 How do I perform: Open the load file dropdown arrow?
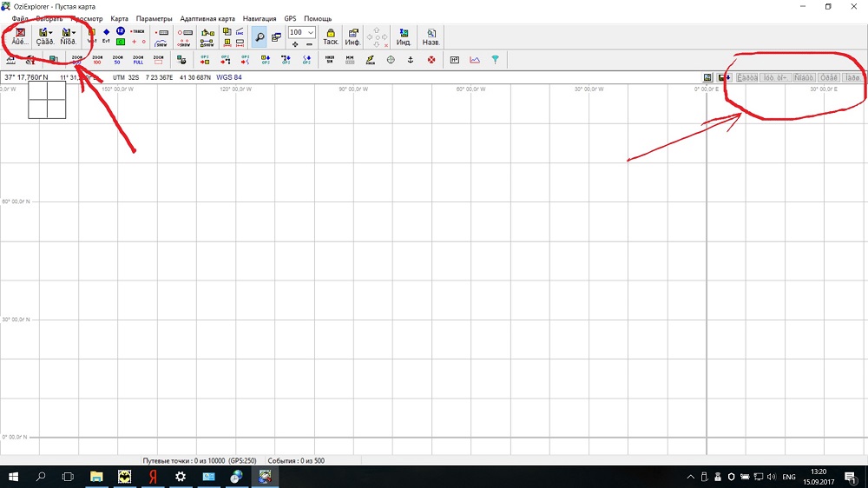point(50,33)
